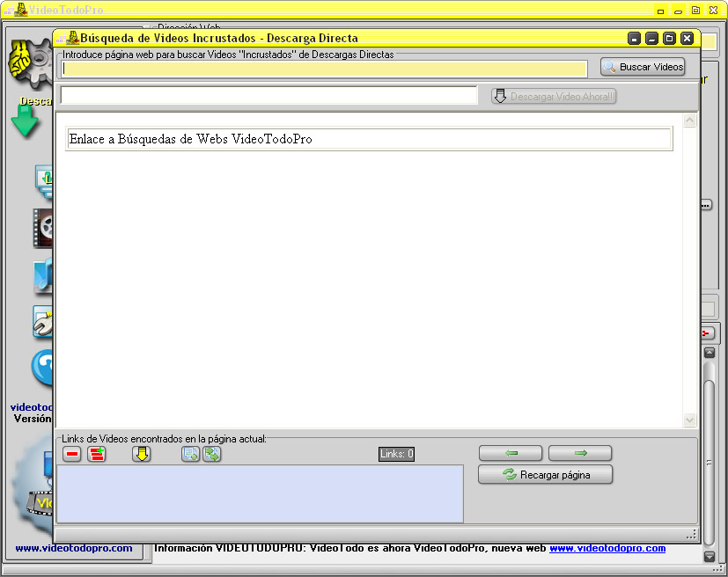Click the yellow down-arrow download button in links toolbar

(x=142, y=454)
